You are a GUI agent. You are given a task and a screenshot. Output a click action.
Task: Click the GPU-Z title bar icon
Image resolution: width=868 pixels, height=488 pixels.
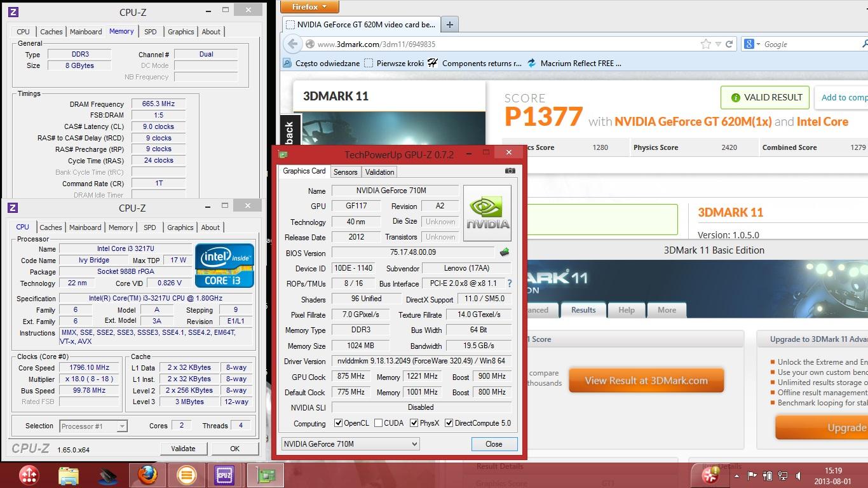[x=283, y=154]
